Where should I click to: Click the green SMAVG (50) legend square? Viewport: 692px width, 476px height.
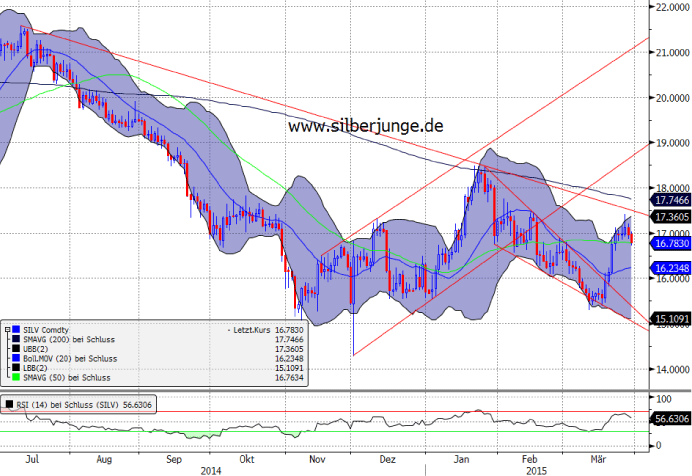coord(14,377)
